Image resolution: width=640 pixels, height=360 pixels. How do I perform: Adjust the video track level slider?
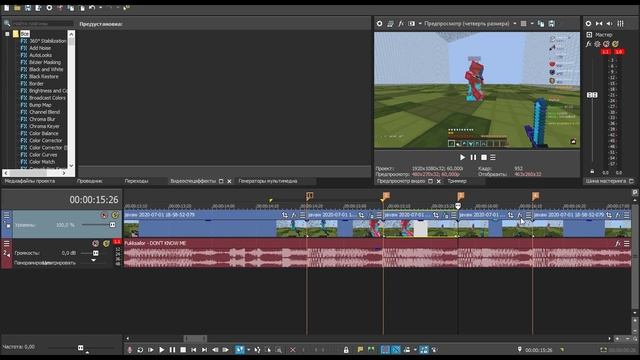(112, 225)
